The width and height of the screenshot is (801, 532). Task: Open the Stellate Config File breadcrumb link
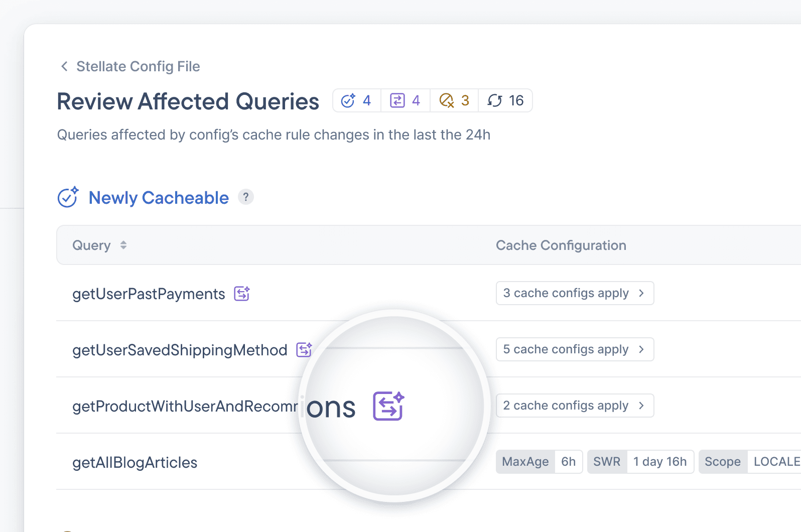tap(138, 66)
